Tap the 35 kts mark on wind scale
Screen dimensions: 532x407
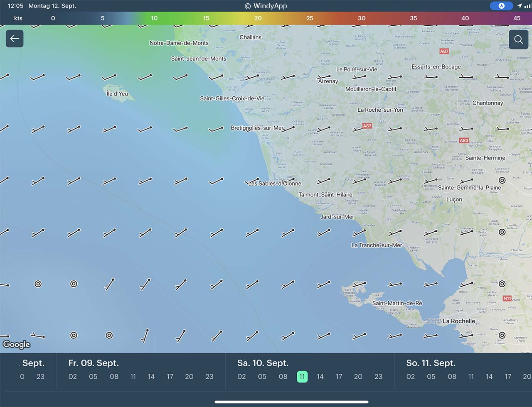pos(413,18)
